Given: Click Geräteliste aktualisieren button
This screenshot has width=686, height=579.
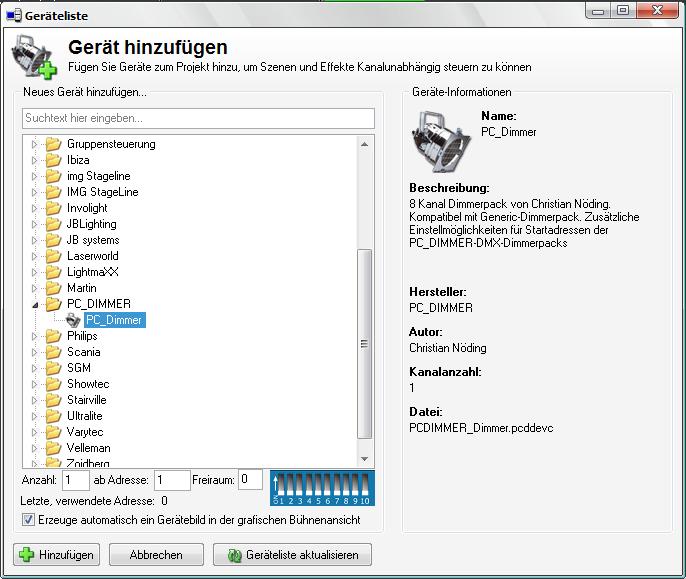Looking at the screenshot, I should coord(292,555).
